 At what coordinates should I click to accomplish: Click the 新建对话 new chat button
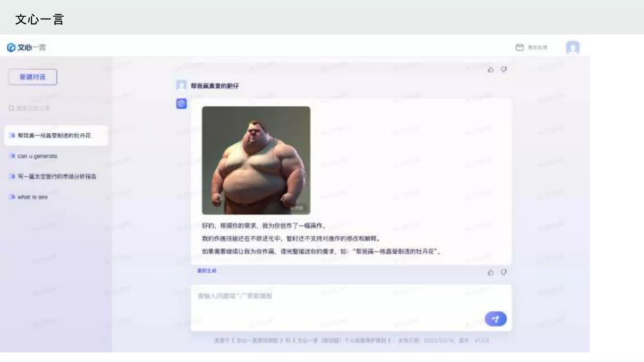[x=33, y=77]
